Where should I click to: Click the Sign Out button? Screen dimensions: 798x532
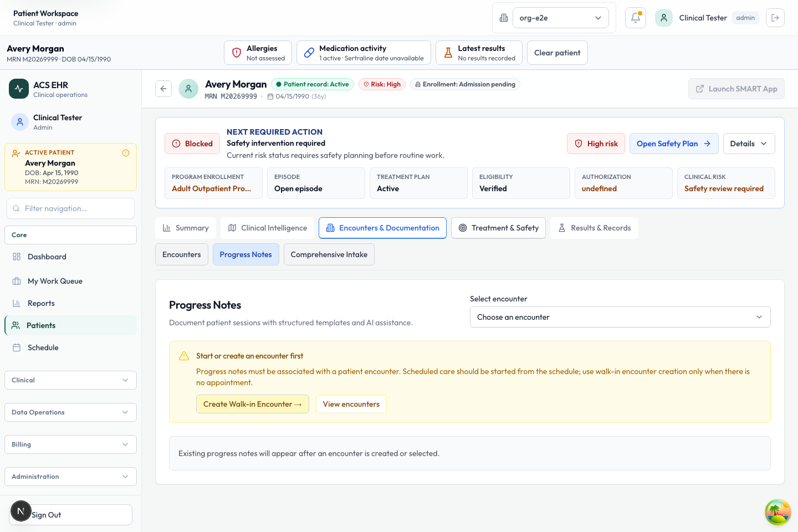[70, 515]
